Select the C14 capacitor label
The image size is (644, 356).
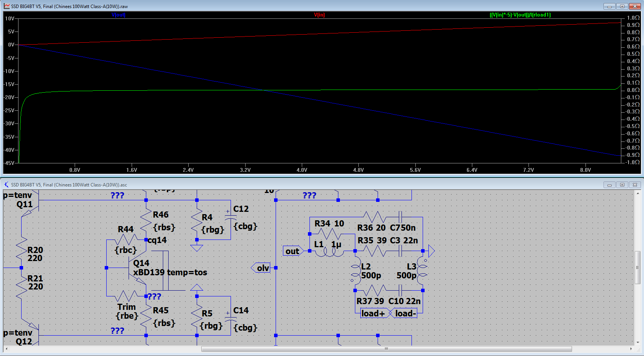click(x=241, y=310)
